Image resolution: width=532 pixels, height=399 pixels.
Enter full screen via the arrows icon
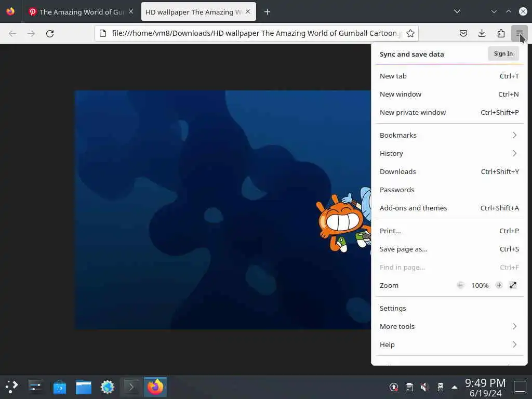point(513,285)
